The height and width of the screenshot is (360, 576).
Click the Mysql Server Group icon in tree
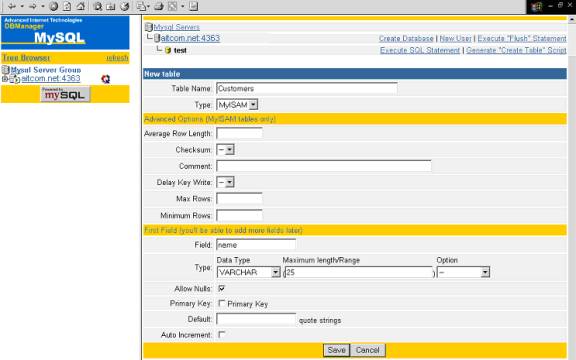coord(6,69)
